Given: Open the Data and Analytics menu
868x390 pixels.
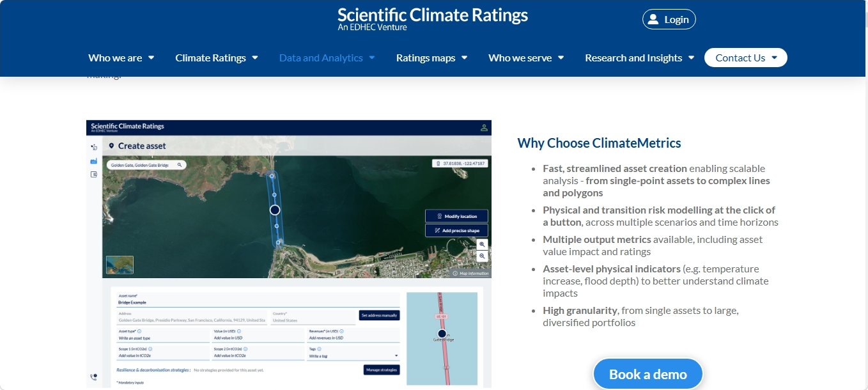Looking at the screenshot, I should (x=327, y=58).
